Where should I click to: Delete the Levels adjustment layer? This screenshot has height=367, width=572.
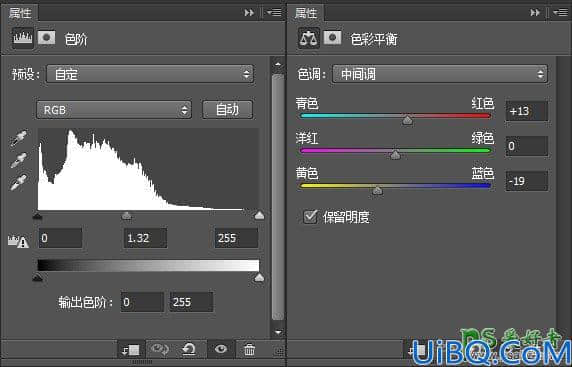[x=250, y=349]
